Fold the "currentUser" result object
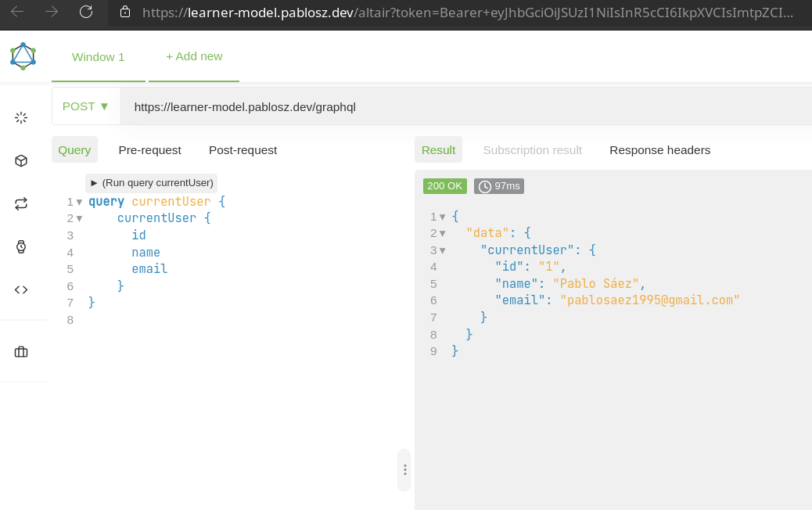The height and width of the screenshot is (510, 812). point(443,250)
